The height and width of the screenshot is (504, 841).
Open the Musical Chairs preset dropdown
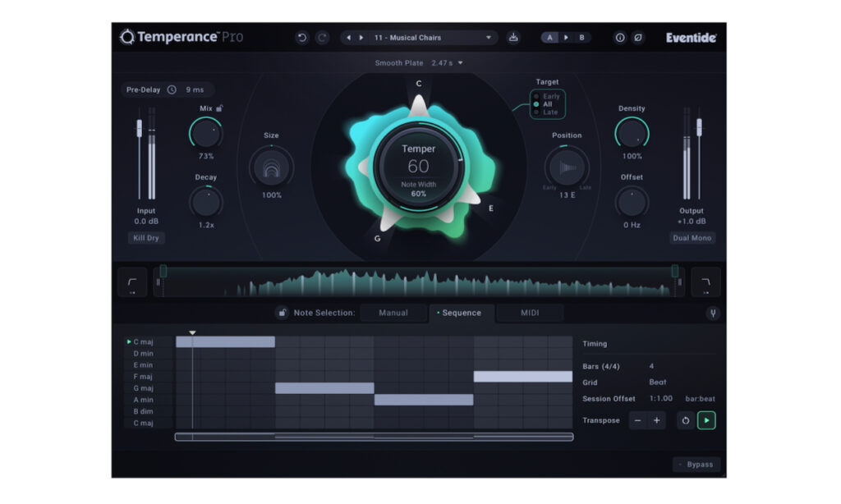tap(489, 38)
